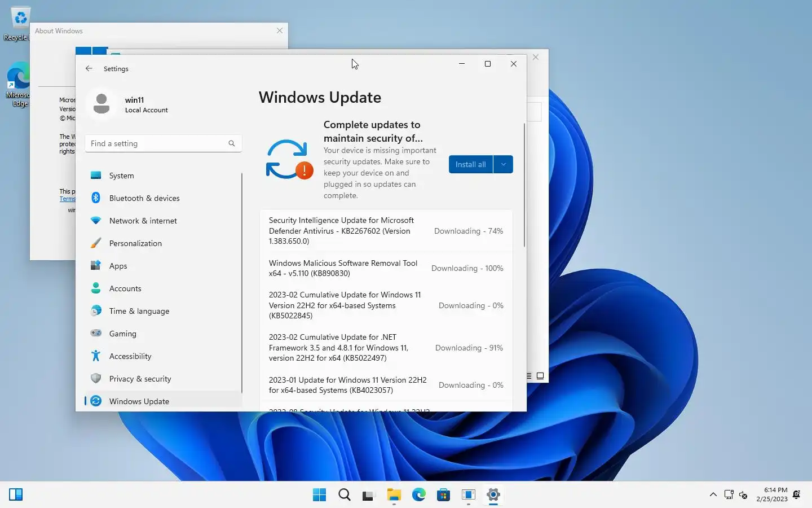Open Microsoft Edge desktop shortcut
This screenshot has height=508, width=812.
tap(18, 85)
